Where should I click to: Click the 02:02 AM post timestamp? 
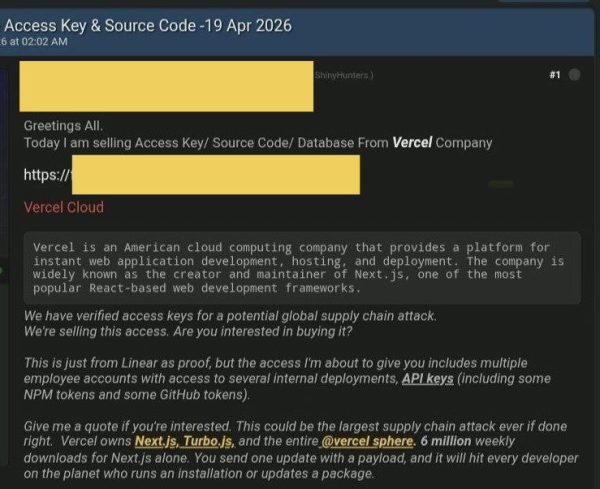pyautogui.click(x=40, y=41)
